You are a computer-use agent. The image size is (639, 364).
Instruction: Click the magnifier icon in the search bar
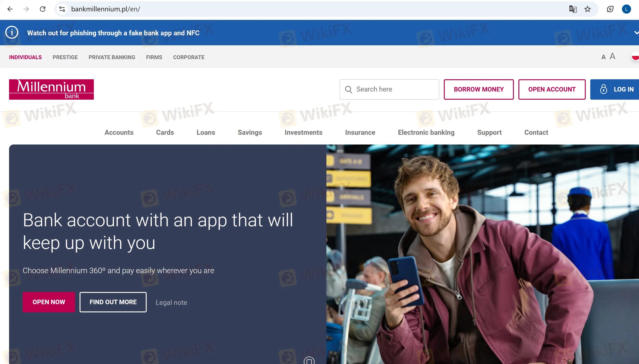coord(348,89)
